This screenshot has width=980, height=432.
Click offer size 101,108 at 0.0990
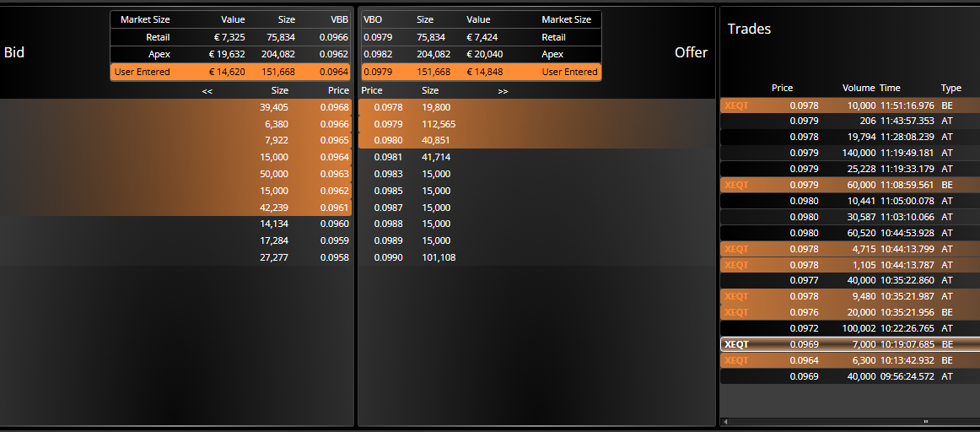tap(439, 257)
